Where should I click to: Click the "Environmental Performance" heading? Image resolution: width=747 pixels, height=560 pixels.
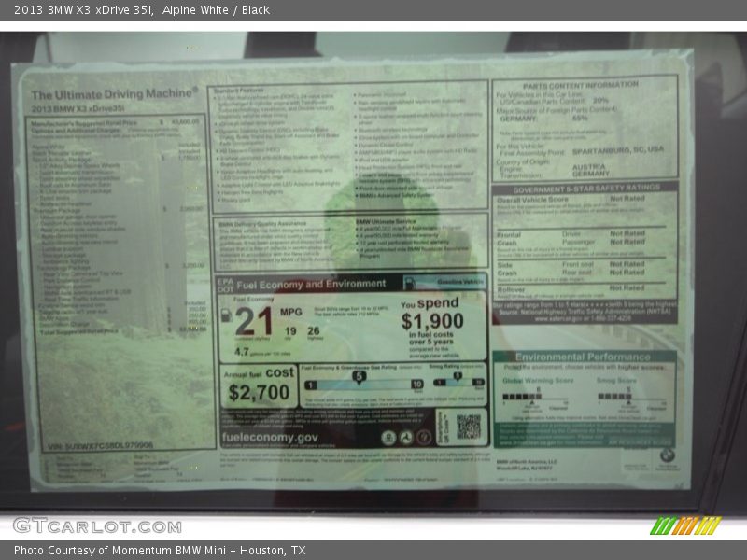pos(582,357)
